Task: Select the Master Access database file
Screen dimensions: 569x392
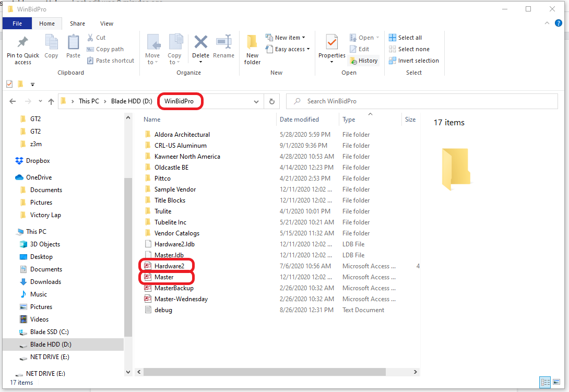Action: click(x=164, y=277)
